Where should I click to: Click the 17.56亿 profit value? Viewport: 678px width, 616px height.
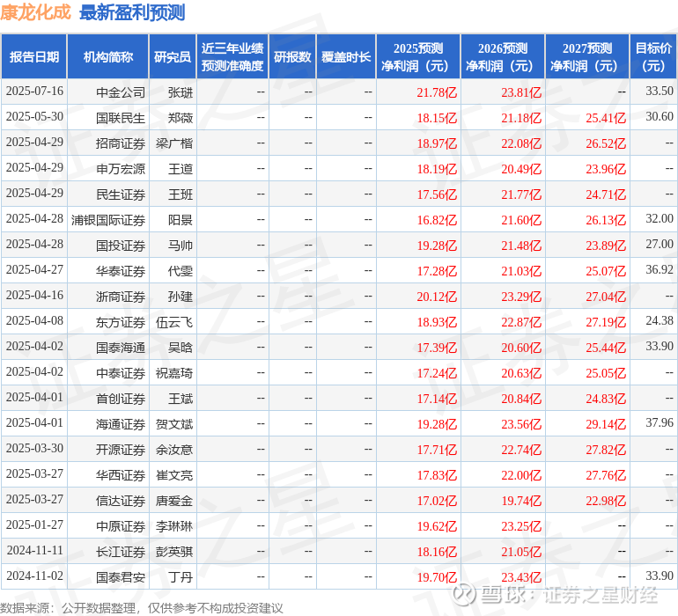[x=437, y=194]
